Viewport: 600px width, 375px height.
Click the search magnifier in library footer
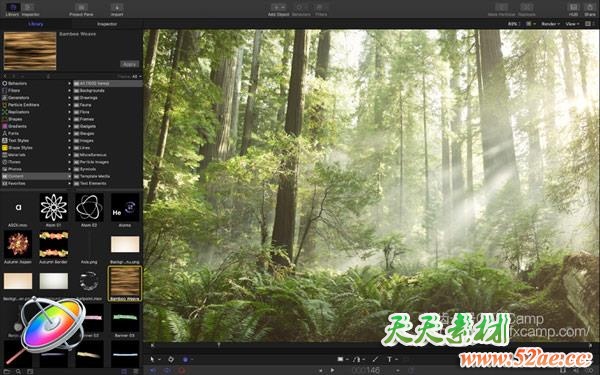(x=18, y=371)
